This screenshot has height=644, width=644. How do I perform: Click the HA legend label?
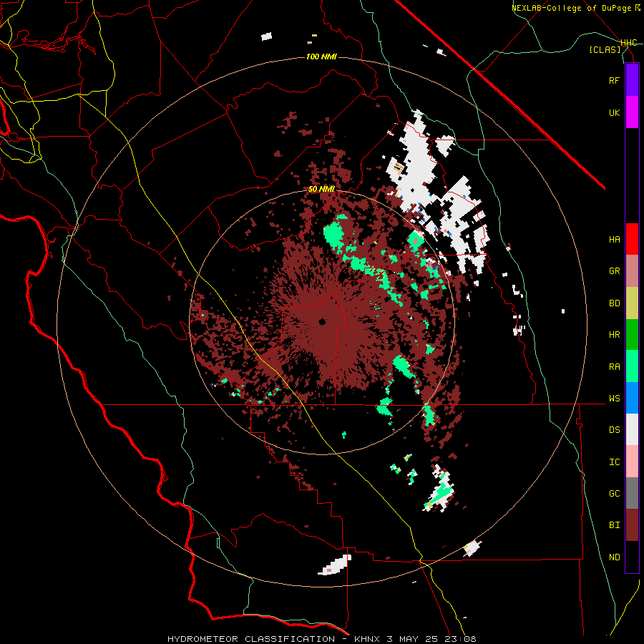(614, 240)
